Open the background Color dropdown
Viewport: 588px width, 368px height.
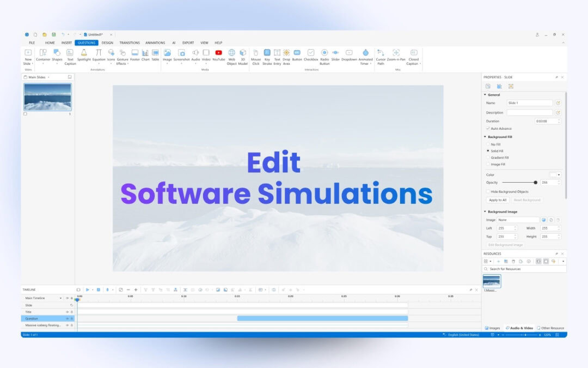[x=559, y=174]
